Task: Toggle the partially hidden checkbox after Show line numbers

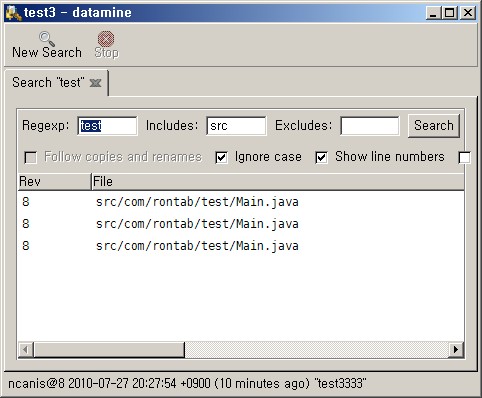Action: click(x=464, y=157)
